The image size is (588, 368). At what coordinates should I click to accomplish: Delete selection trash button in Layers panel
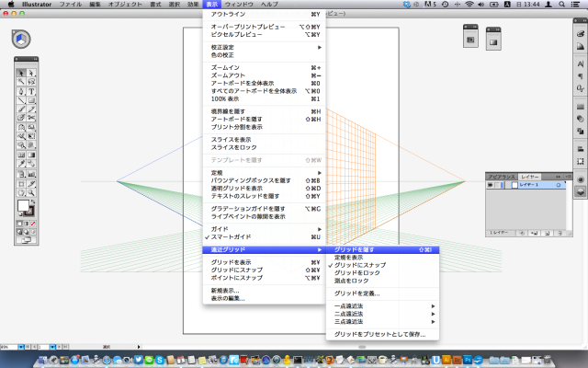[560, 233]
